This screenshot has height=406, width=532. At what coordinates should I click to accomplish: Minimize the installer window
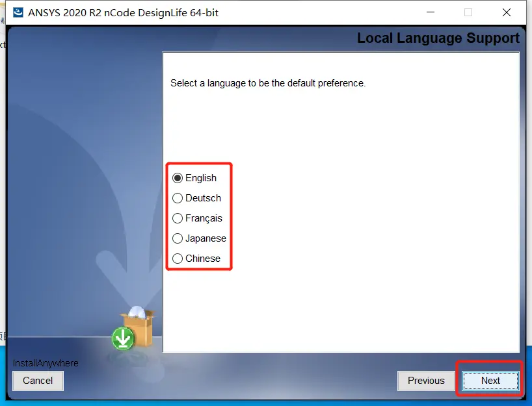click(x=430, y=12)
